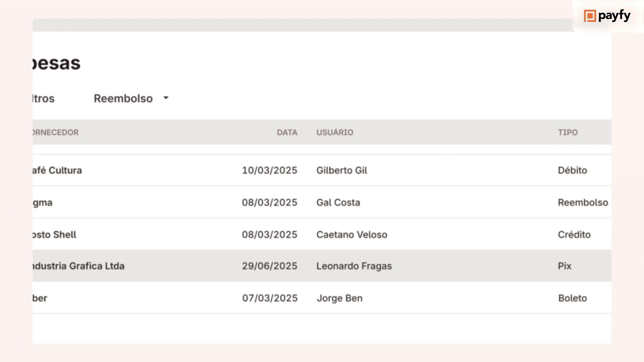Open the Reembolso filter dropdown
Viewport: 644px width, 362px height.
pos(123,99)
